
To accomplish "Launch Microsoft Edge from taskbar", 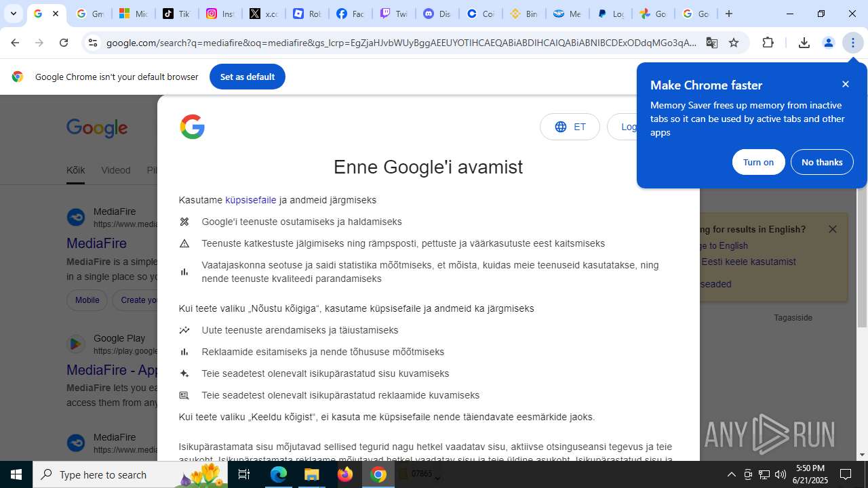I will click(279, 474).
